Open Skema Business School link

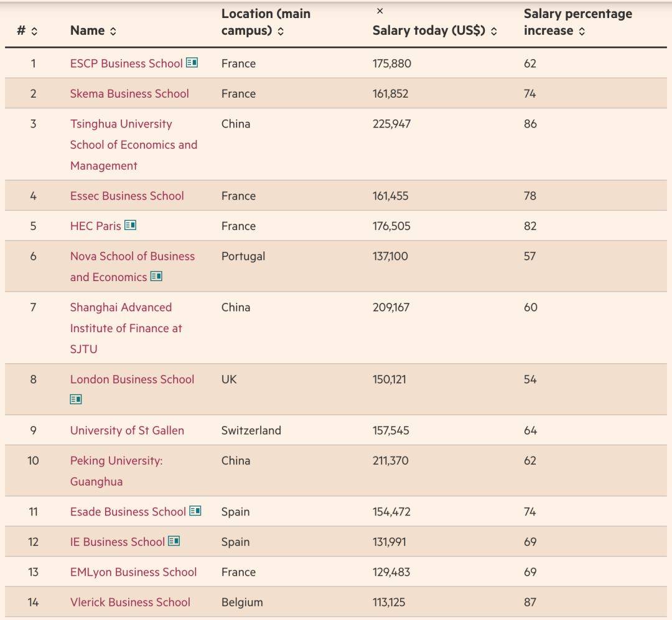129,93
